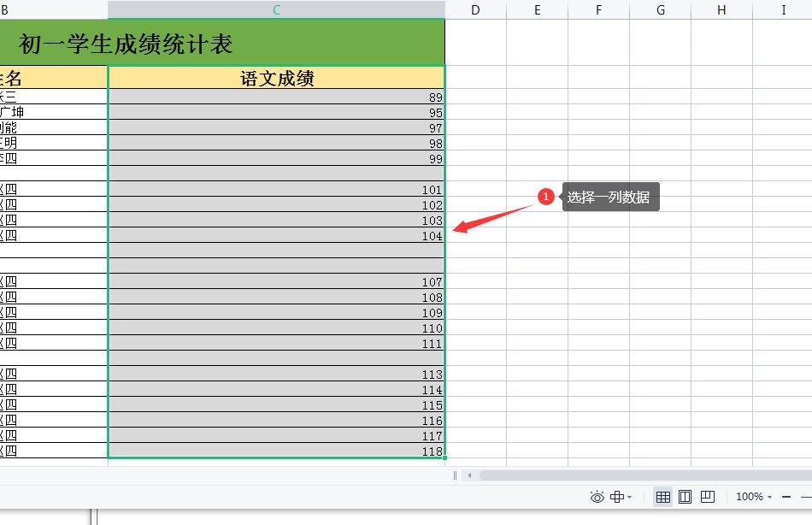
Task: Click the horizontal scrollbar track
Action: (645, 475)
